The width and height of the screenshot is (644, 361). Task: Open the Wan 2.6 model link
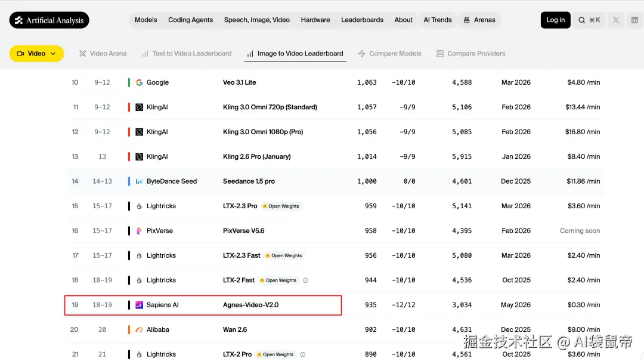(x=235, y=330)
